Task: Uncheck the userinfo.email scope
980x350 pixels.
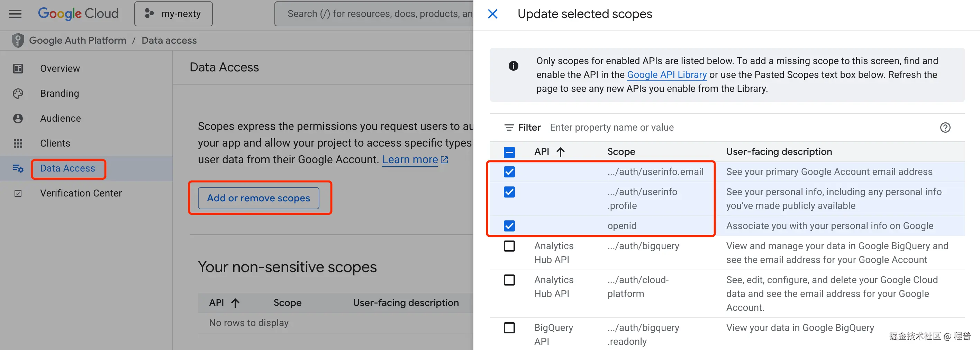Action: [x=509, y=172]
